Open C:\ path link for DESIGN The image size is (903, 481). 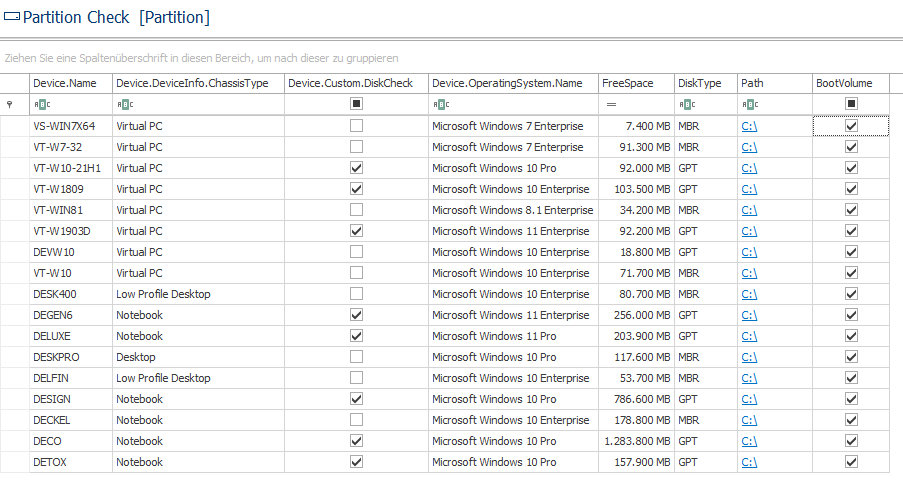pyautogui.click(x=749, y=399)
